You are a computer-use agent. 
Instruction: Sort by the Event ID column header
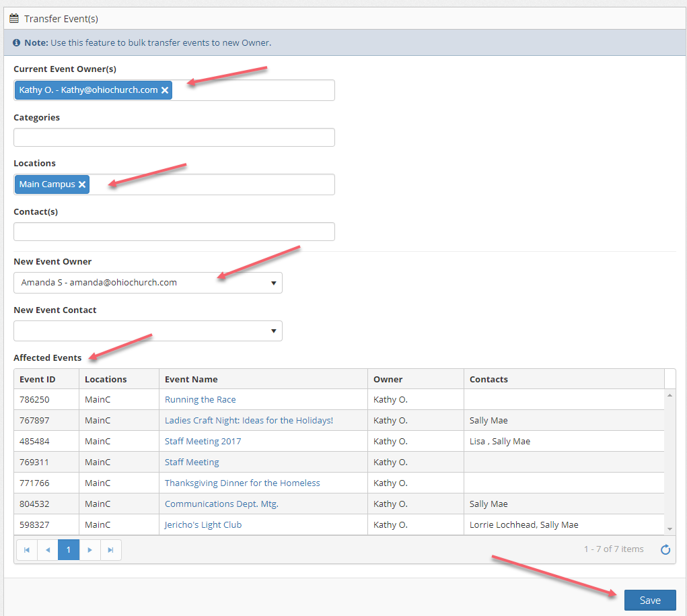[38, 379]
